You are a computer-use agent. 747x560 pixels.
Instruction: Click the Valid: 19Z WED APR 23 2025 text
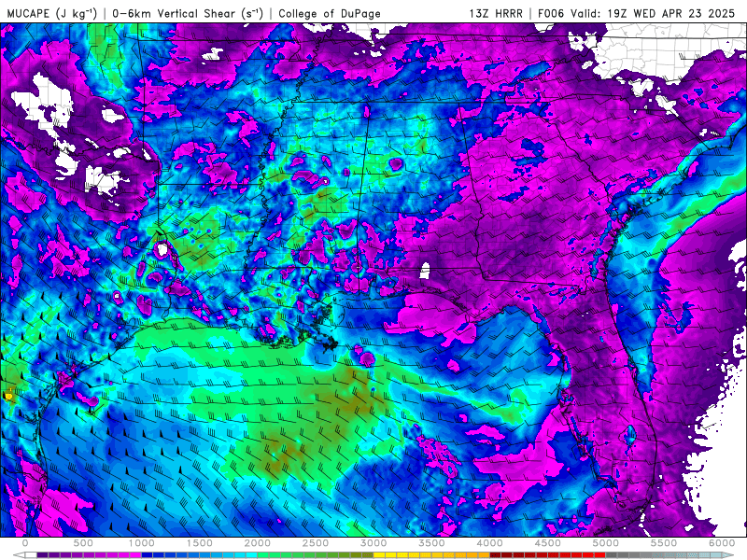[653, 13]
